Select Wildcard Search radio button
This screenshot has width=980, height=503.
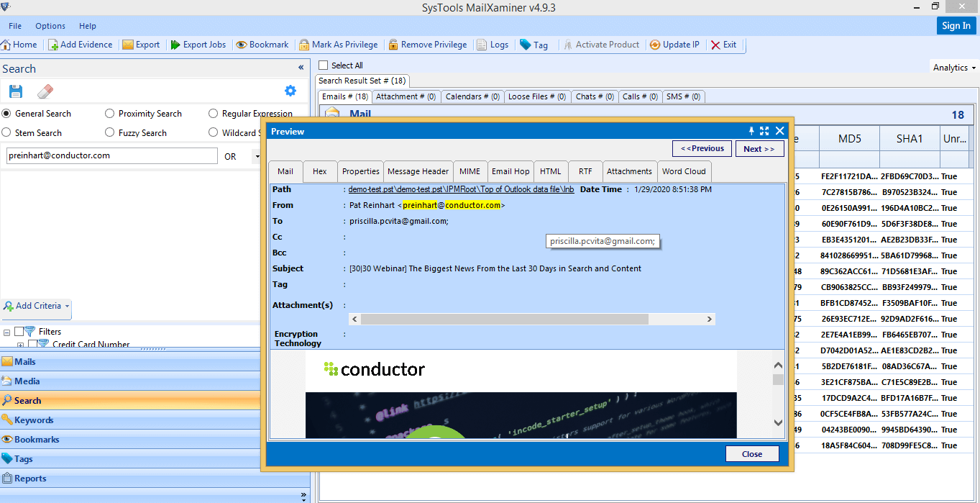213,132
